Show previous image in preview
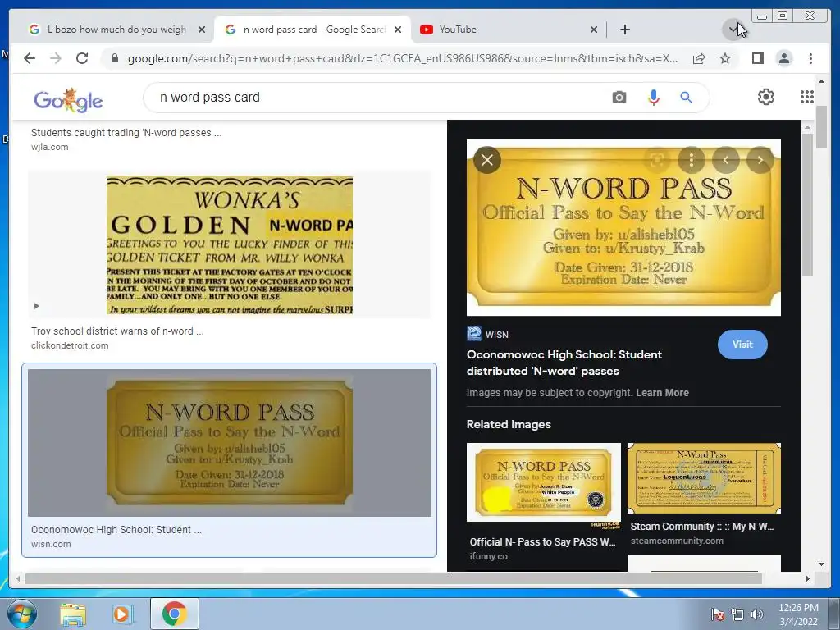This screenshot has width=840, height=630. click(726, 160)
